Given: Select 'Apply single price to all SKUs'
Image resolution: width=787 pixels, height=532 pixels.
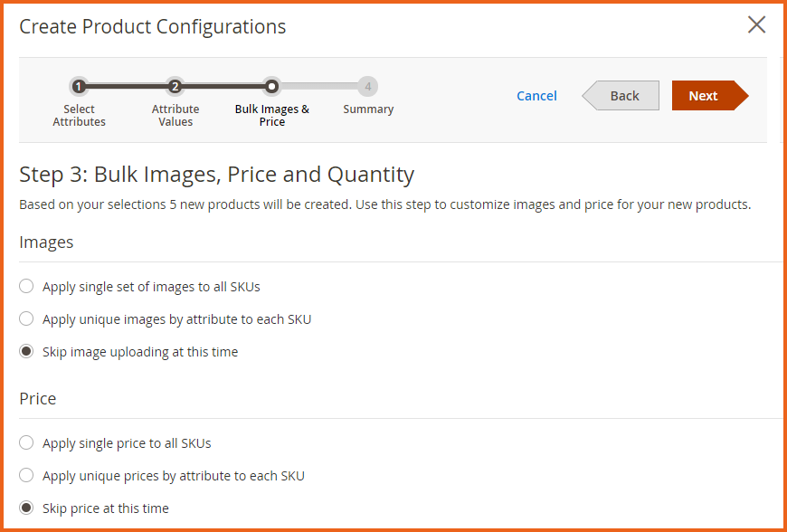Looking at the screenshot, I should pyautogui.click(x=26, y=442).
